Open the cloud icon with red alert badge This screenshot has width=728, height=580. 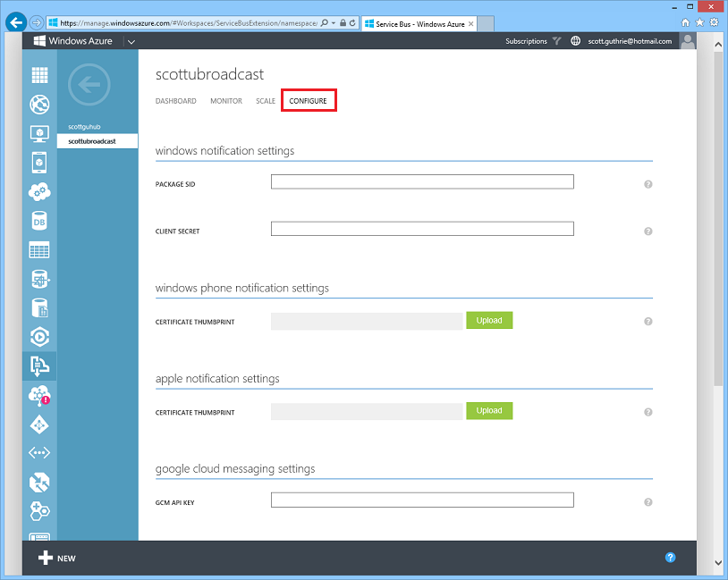pyautogui.click(x=39, y=395)
